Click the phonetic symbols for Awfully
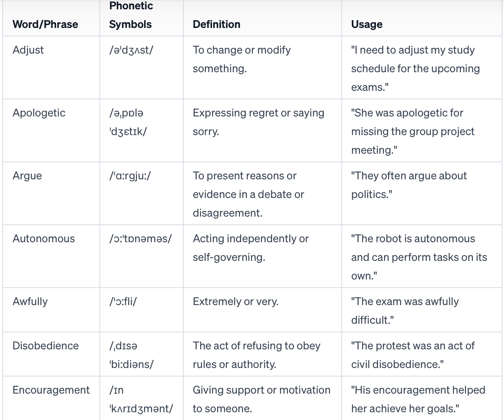This screenshot has height=420, width=504. [123, 302]
